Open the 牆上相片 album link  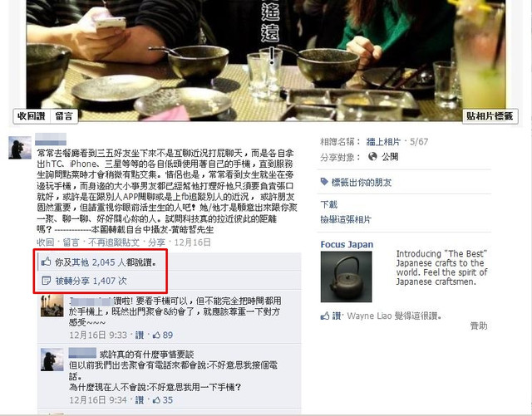[383, 141]
